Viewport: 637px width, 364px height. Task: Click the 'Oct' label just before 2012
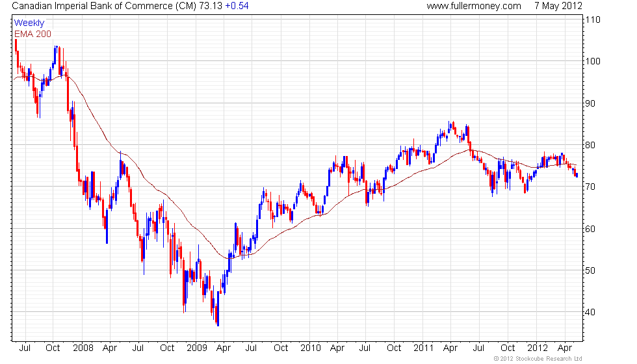pos(508,348)
